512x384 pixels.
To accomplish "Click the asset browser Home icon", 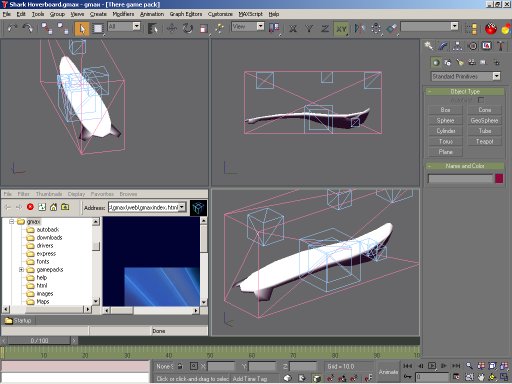I will [x=53, y=207].
